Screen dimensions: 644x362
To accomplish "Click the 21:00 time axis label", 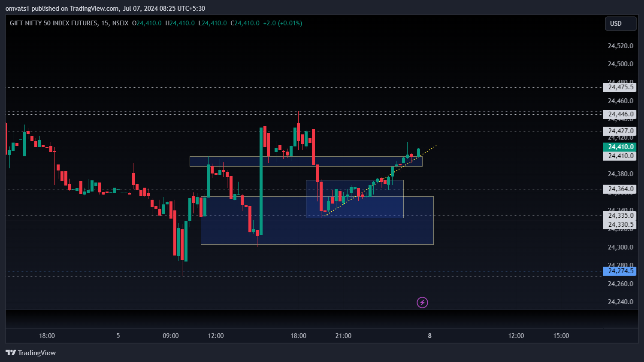I will pos(343,336).
